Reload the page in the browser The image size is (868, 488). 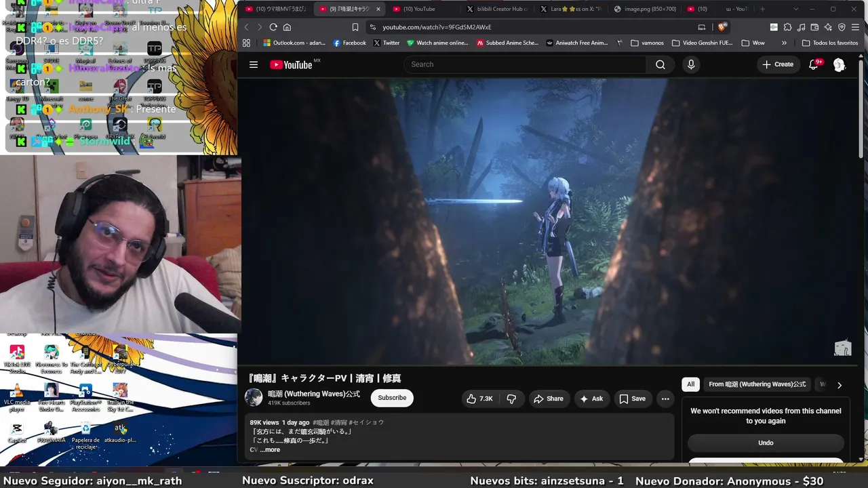(x=273, y=27)
